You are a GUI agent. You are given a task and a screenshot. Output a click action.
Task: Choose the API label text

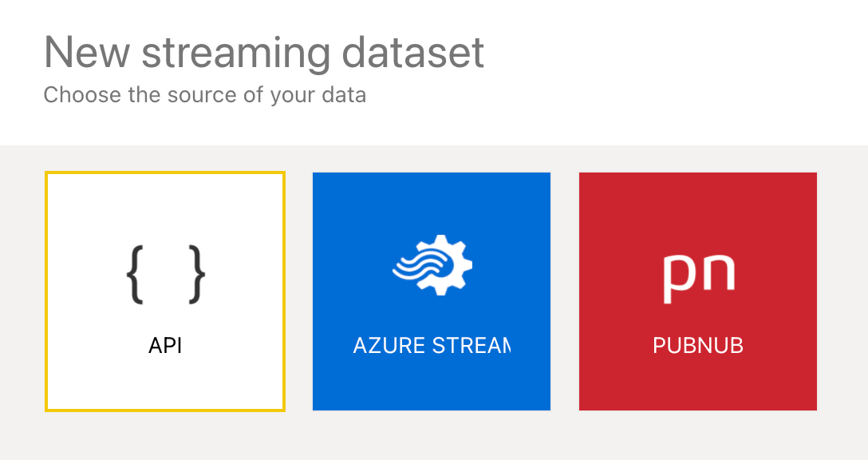coord(165,346)
